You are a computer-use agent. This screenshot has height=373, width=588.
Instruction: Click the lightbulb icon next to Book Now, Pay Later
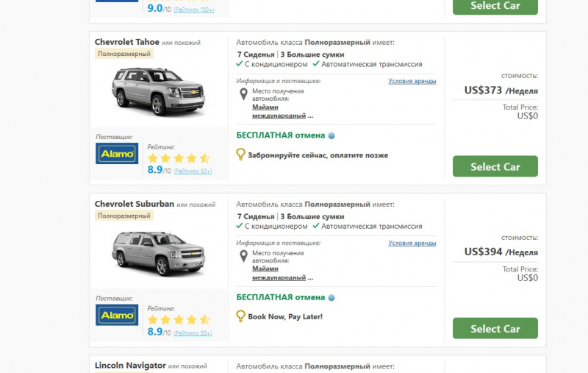point(240,316)
